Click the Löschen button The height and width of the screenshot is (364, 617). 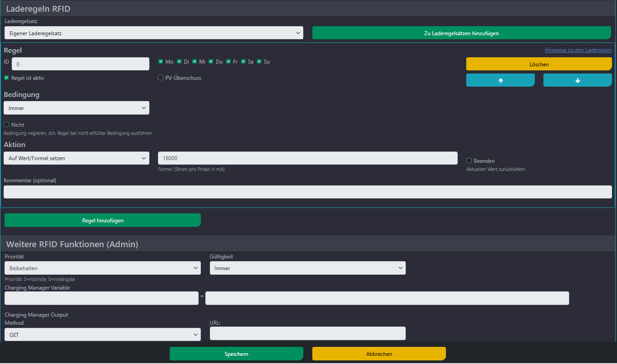click(539, 64)
